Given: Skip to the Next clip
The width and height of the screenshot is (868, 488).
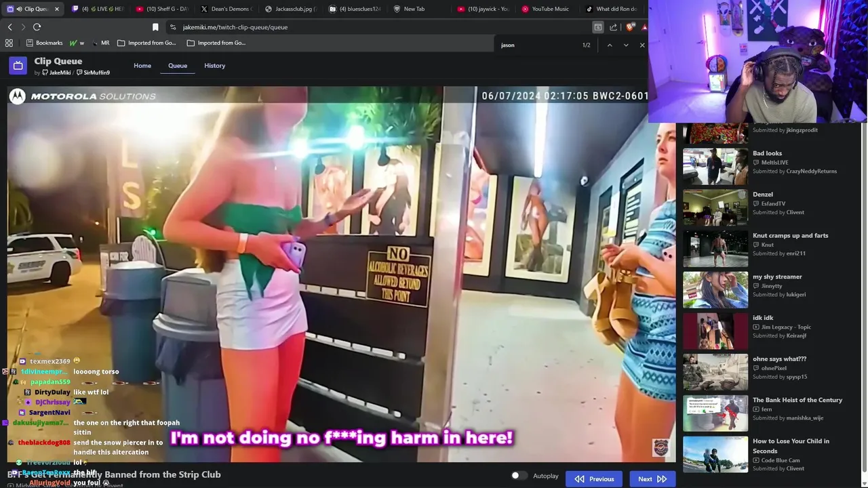Looking at the screenshot, I should [x=652, y=479].
